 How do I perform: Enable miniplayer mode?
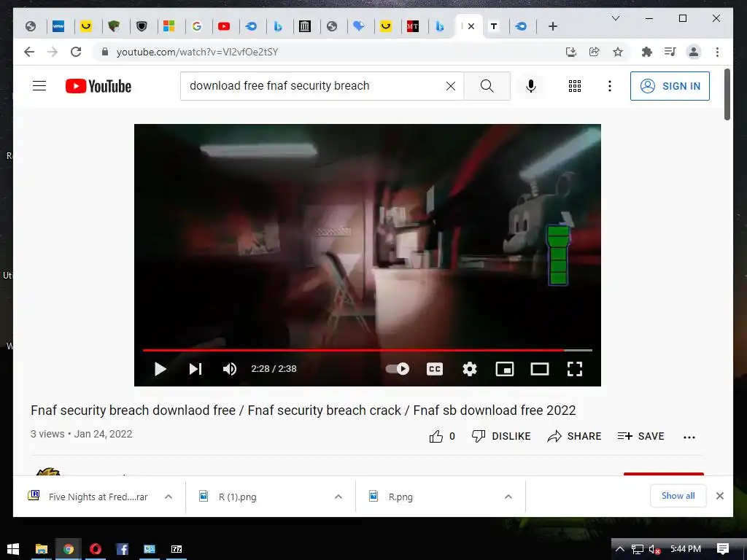pos(505,369)
